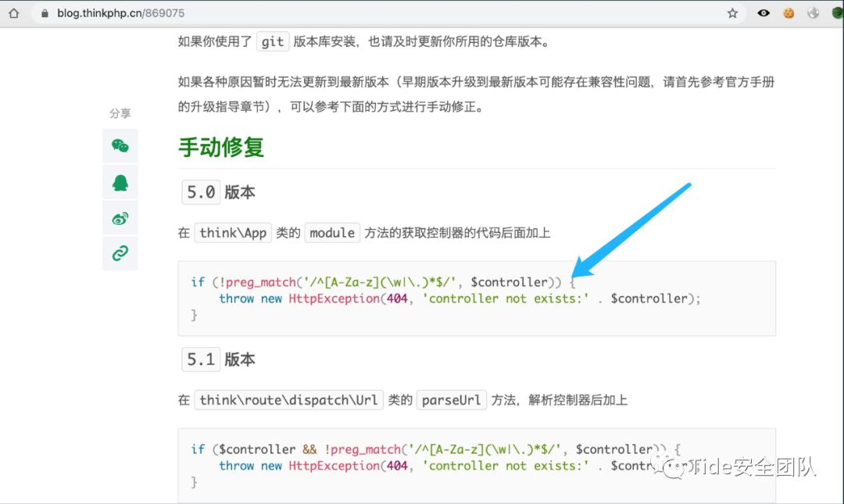
Task: Click paragraph starting 如果各种原因暂时无法更新
Action: pyautogui.click(x=477, y=95)
